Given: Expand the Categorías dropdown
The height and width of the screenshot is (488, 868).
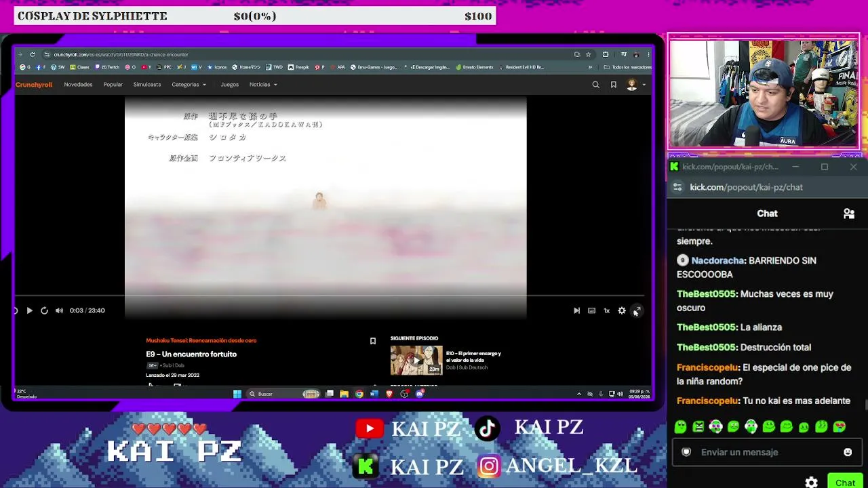Looking at the screenshot, I should pyautogui.click(x=189, y=85).
